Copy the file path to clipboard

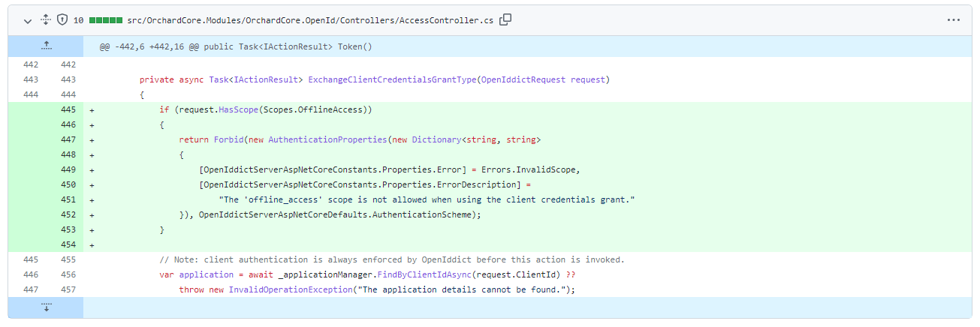click(x=505, y=19)
